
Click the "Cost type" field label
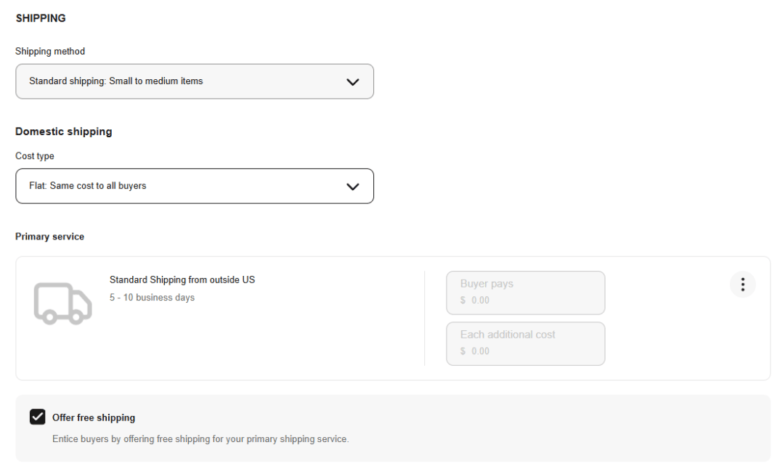point(35,155)
